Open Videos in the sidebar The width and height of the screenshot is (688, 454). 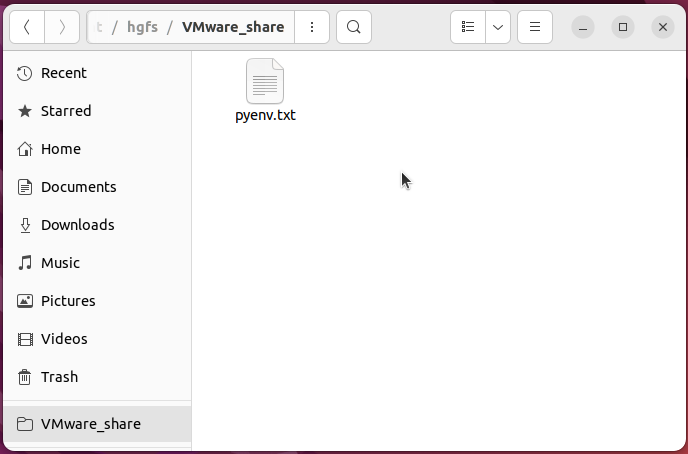[x=97, y=339]
